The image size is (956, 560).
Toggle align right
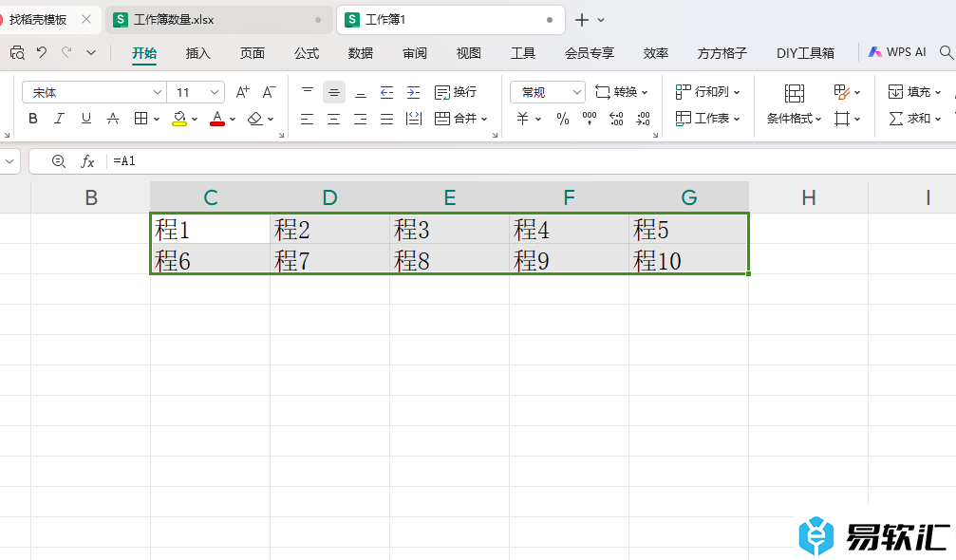361,119
